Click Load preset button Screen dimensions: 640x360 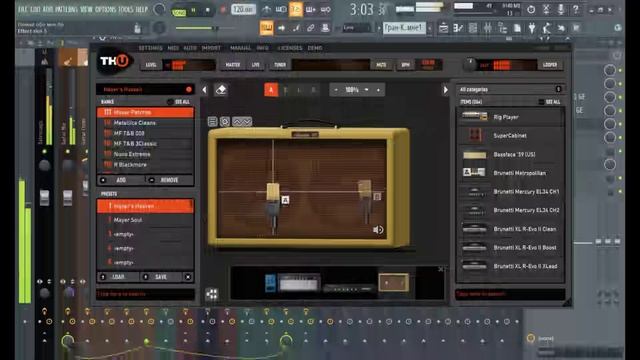[118, 277]
